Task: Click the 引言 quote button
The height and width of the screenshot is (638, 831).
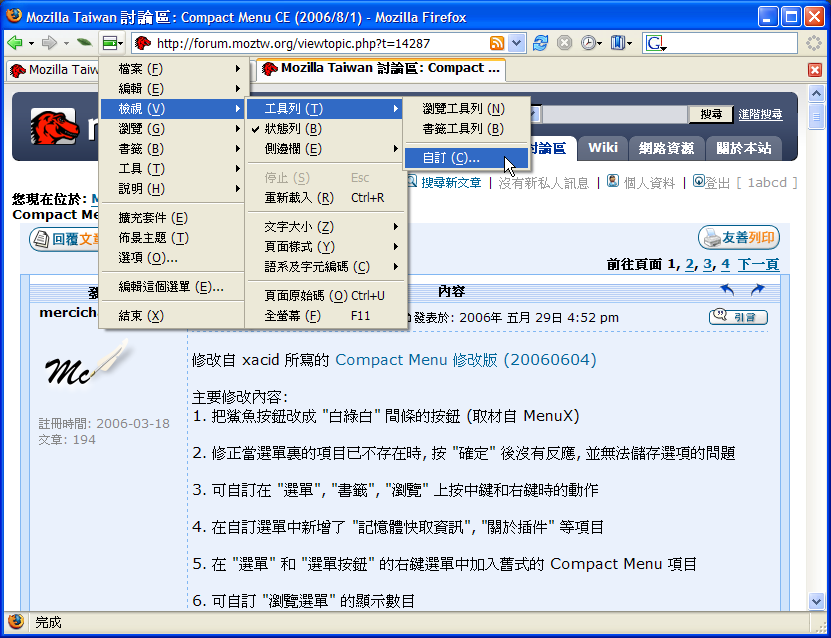Action: coord(738,317)
